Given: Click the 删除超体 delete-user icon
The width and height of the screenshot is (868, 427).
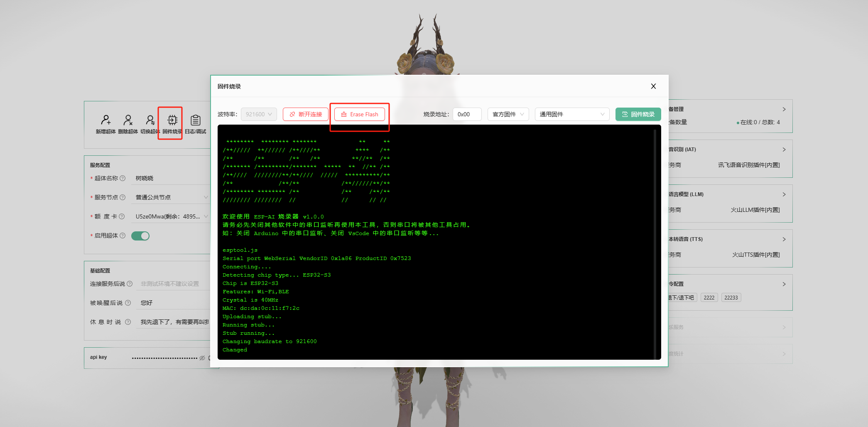Looking at the screenshot, I should (128, 120).
